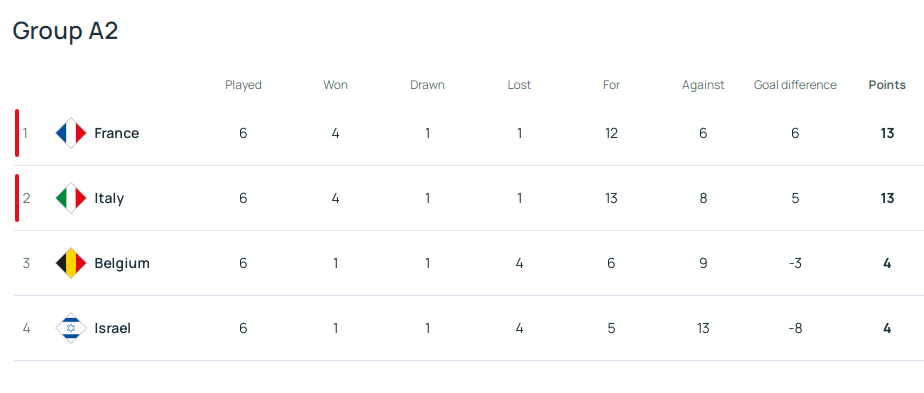Open the Israel team link

pos(113,328)
